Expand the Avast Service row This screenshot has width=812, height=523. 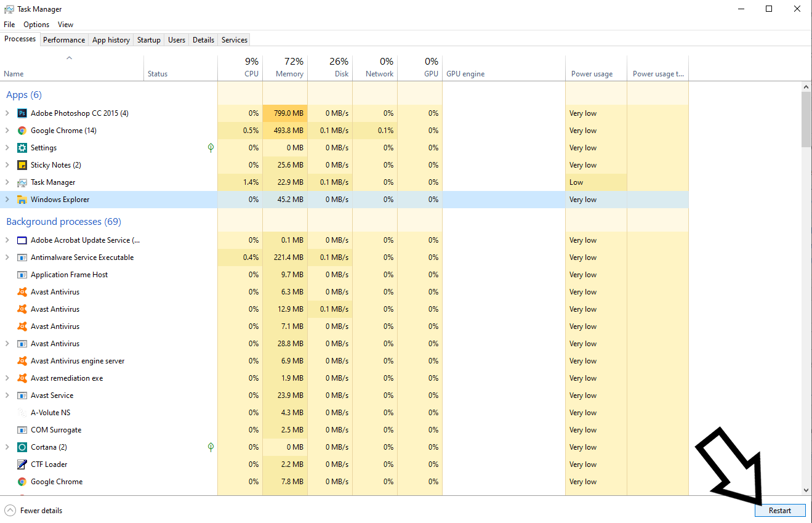[x=7, y=395]
